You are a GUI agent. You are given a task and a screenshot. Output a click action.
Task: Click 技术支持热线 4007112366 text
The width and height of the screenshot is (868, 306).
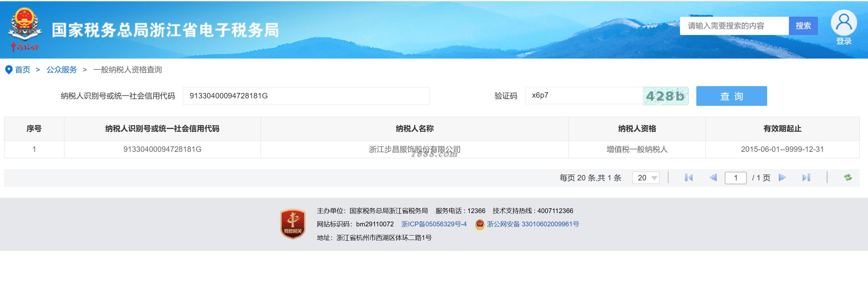point(533,211)
